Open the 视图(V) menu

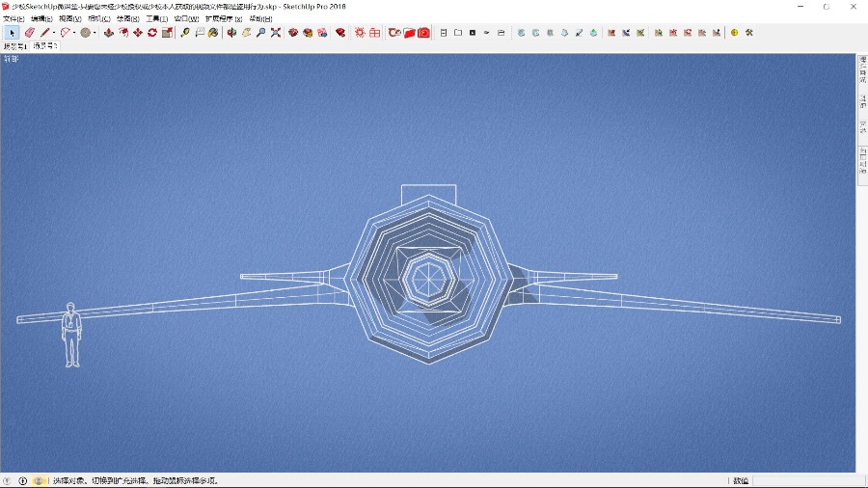[x=70, y=19]
